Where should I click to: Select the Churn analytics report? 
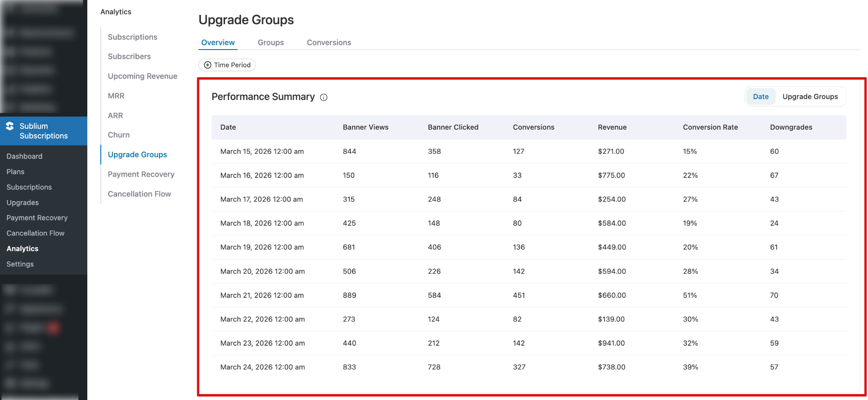click(118, 135)
